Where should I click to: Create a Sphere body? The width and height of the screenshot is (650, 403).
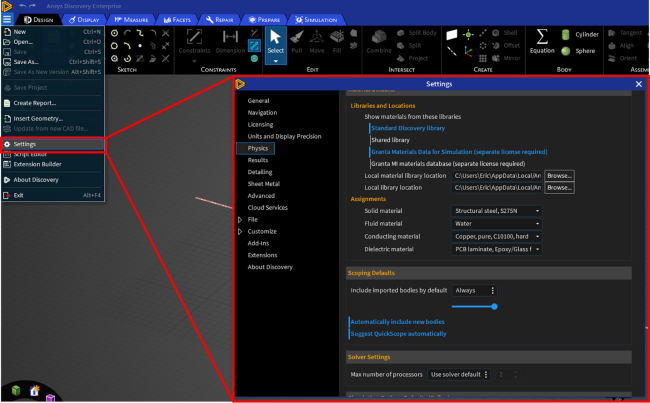click(x=578, y=51)
